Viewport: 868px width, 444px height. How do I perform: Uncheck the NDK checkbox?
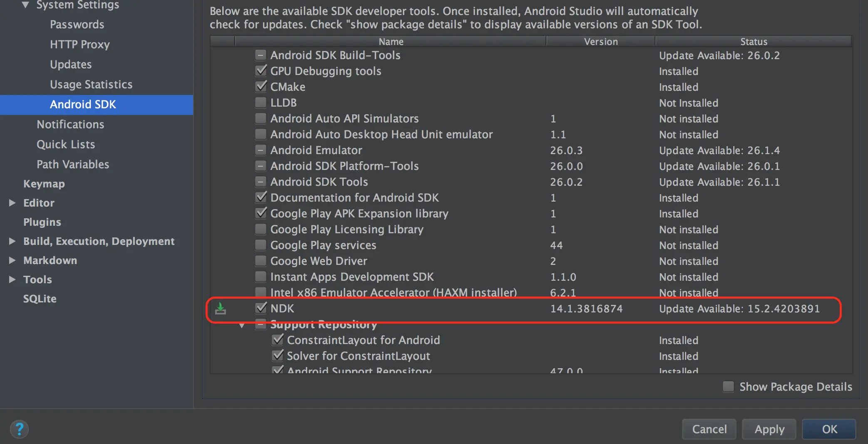click(x=261, y=308)
